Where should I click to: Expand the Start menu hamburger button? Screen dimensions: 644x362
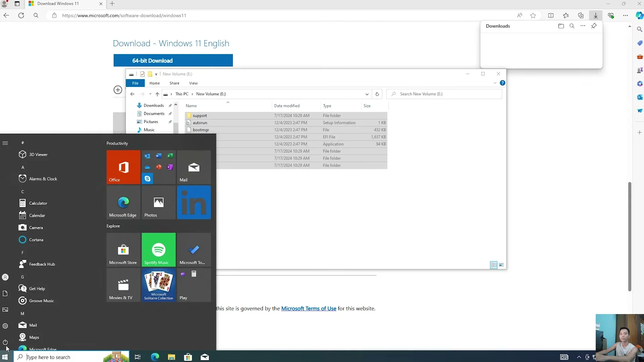click(x=5, y=143)
